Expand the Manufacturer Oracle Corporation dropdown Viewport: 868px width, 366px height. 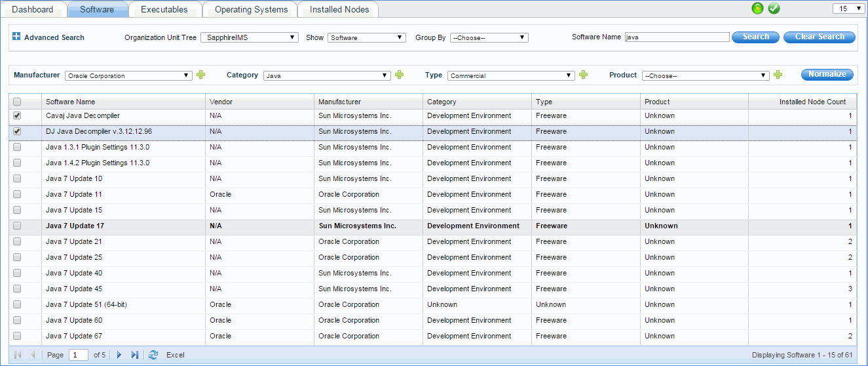(128, 75)
